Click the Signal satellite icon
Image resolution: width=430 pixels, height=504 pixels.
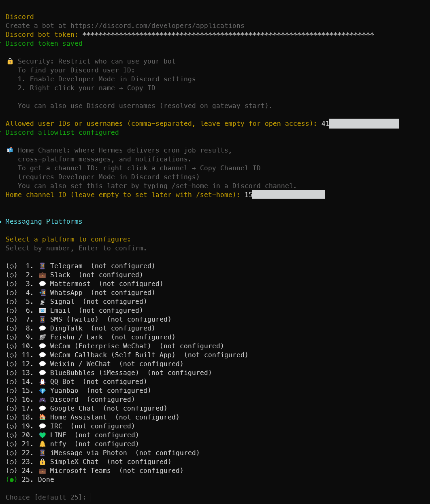42,302
